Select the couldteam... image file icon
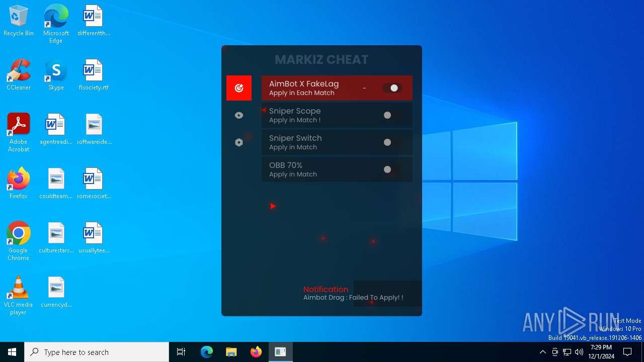This screenshot has width=644, height=362. click(x=56, y=184)
